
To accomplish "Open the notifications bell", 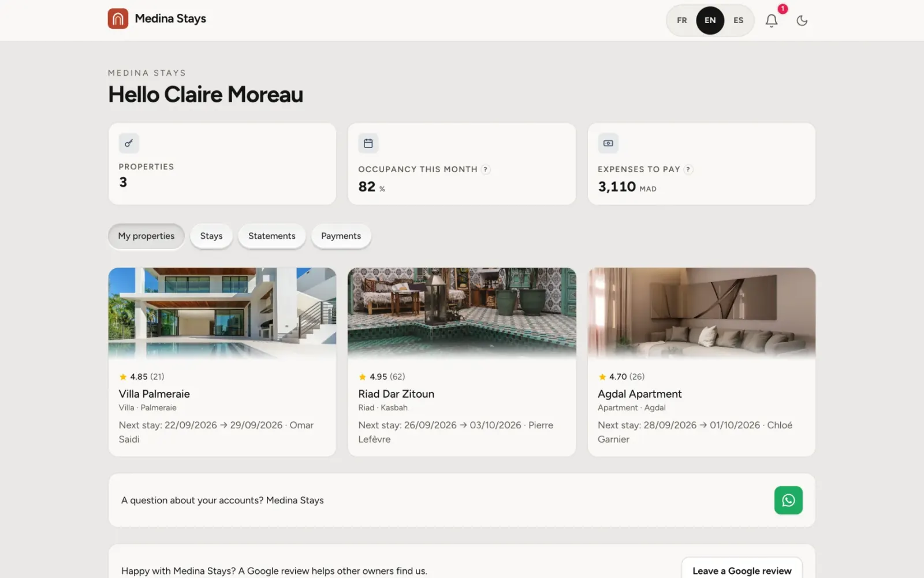I will pos(772,20).
